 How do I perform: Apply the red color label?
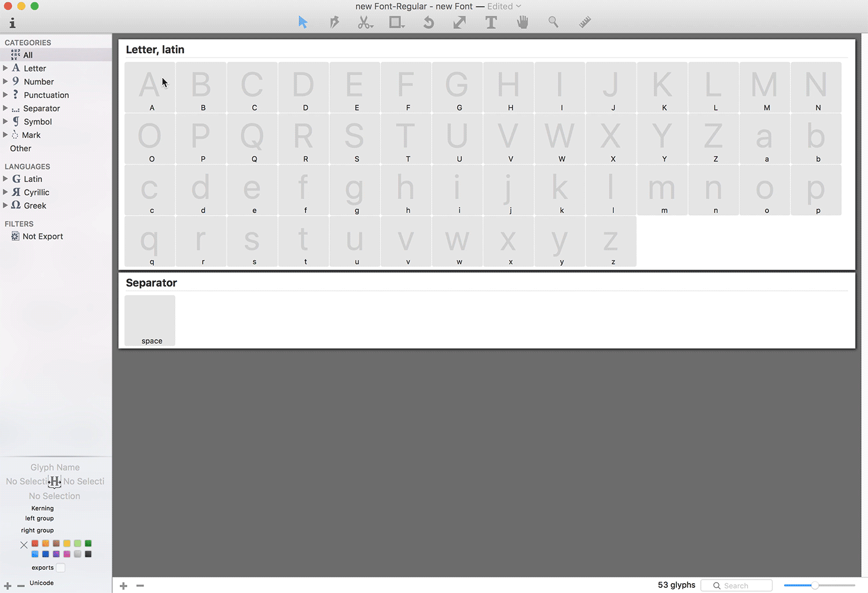pos(35,543)
